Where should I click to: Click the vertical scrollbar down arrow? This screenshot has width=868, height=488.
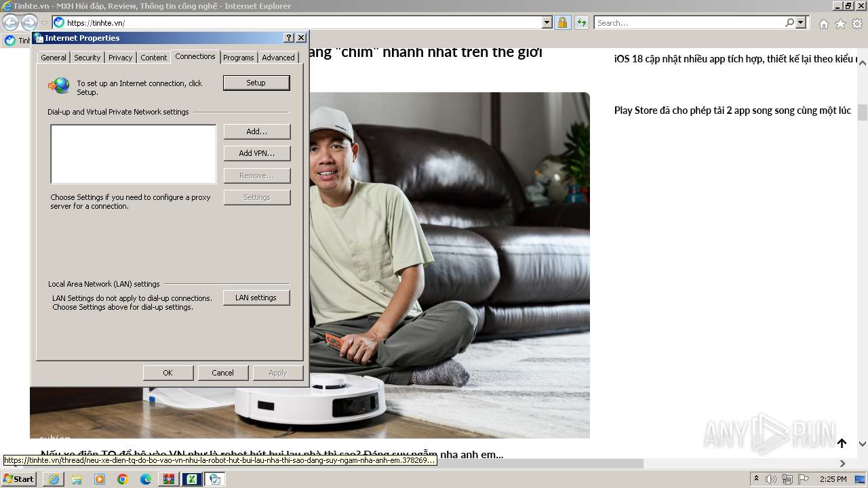click(863, 444)
